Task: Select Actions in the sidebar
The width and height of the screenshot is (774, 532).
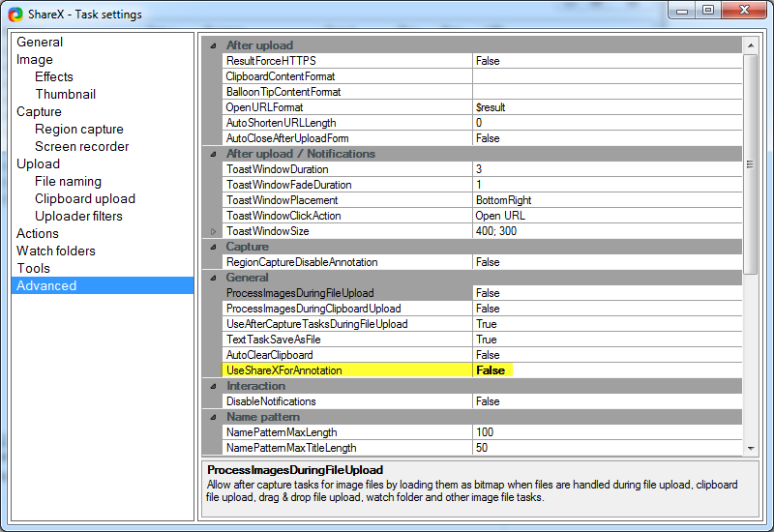Action: click(x=38, y=233)
